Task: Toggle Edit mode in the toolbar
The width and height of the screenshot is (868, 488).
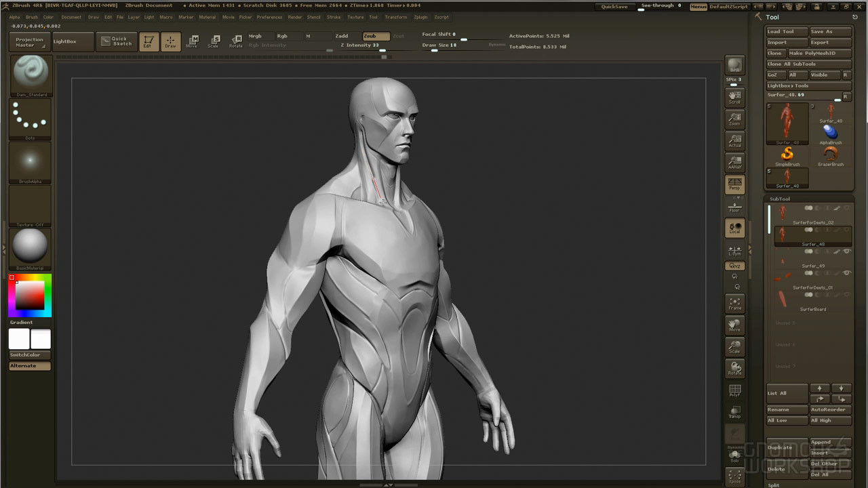Action: tap(149, 41)
